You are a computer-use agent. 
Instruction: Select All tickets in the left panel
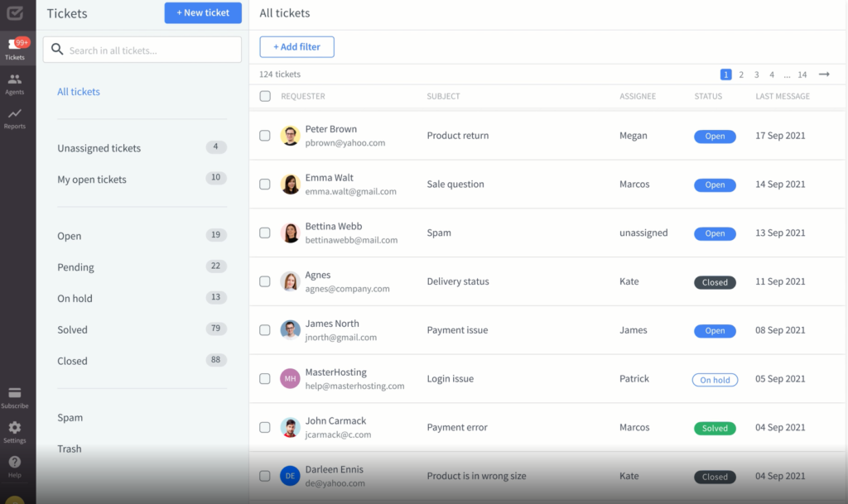click(x=78, y=91)
